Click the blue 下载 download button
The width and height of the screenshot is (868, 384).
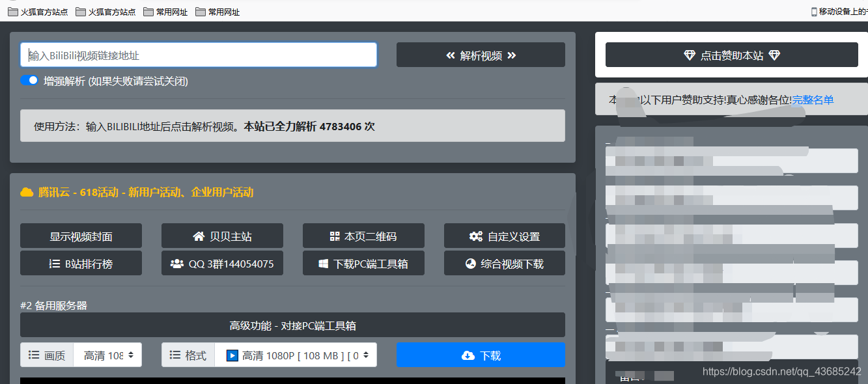[481, 355]
